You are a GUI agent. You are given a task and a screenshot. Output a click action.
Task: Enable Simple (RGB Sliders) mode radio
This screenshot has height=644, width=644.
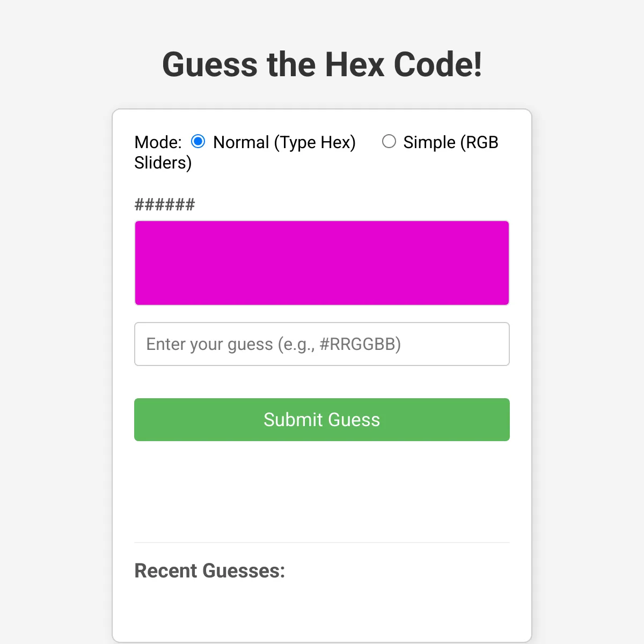coord(389,142)
